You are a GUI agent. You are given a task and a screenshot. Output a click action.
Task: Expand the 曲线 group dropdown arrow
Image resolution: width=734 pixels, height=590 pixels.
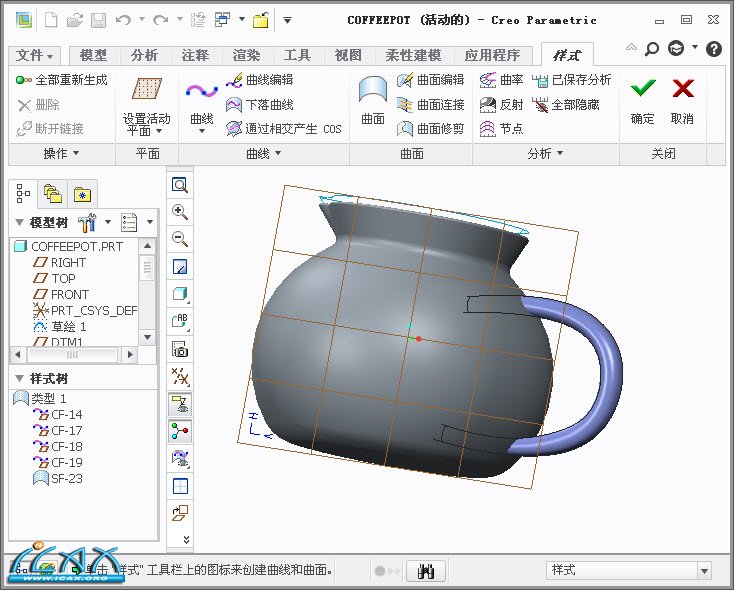[x=278, y=153]
